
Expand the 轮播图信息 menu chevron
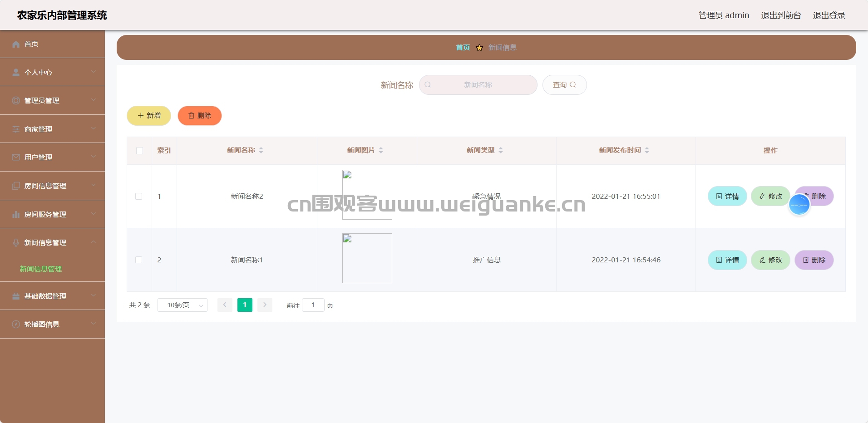pyautogui.click(x=93, y=324)
